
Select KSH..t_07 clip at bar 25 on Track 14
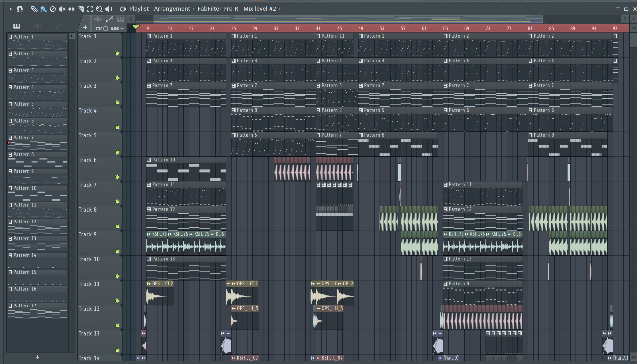pyautogui.click(x=245, y=358)
